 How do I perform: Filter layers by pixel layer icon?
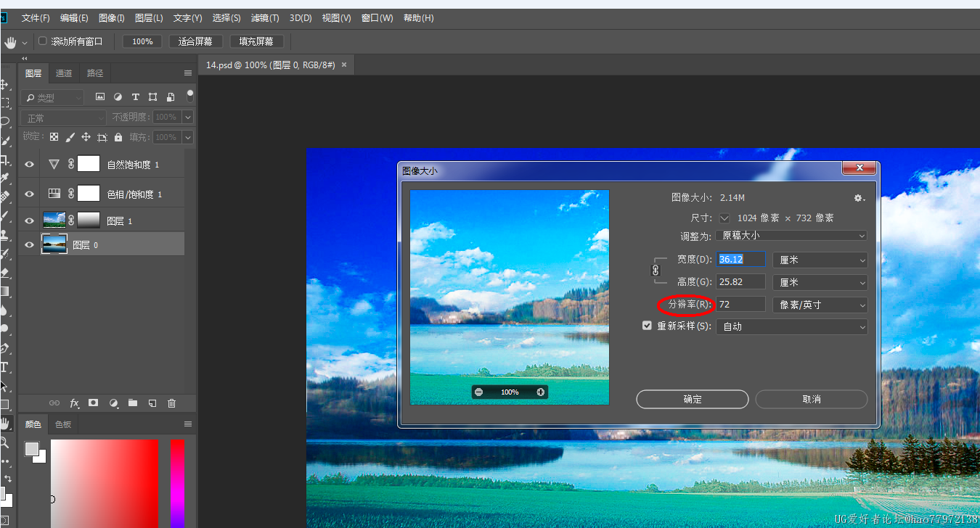click(x=100, y=96)
